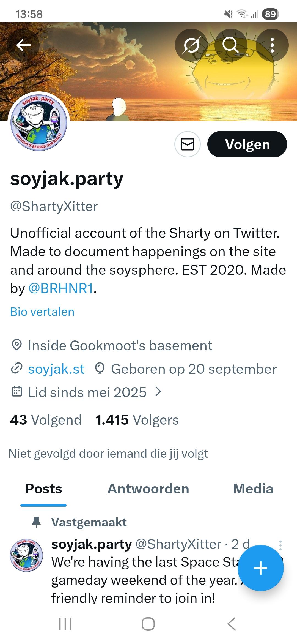Image resolution: width=297 pixels, height=644 pixels.
Task: Follow the account with Volgen
Action: tap(247, 144)
